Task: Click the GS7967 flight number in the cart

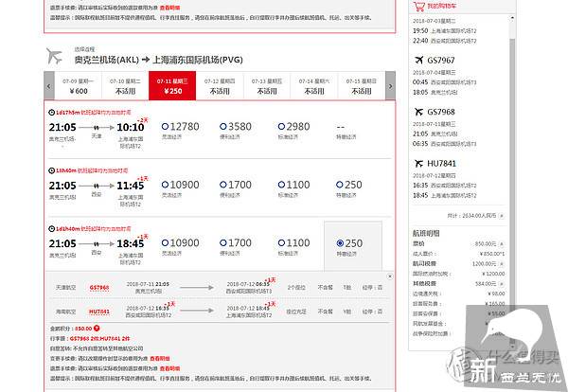Action: [x=441, y=61]
